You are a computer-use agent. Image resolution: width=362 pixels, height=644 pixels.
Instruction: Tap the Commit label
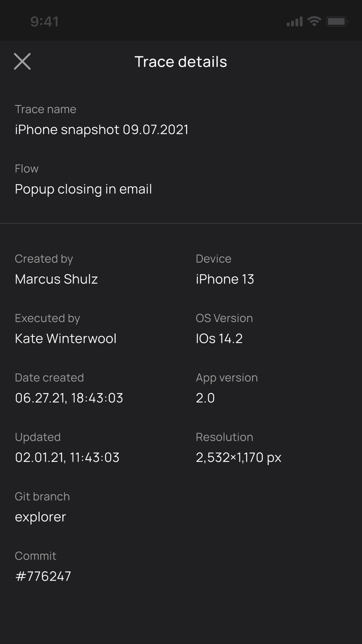[35, 556]
